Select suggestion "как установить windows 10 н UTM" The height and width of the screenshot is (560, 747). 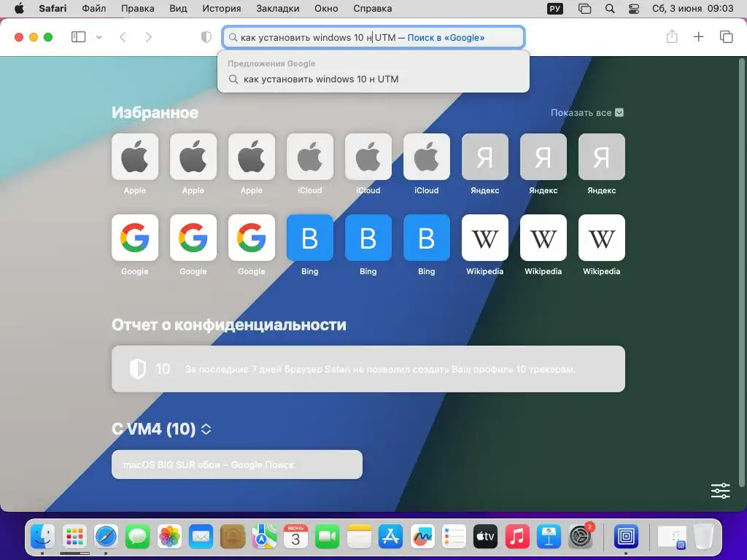(373, 79)
